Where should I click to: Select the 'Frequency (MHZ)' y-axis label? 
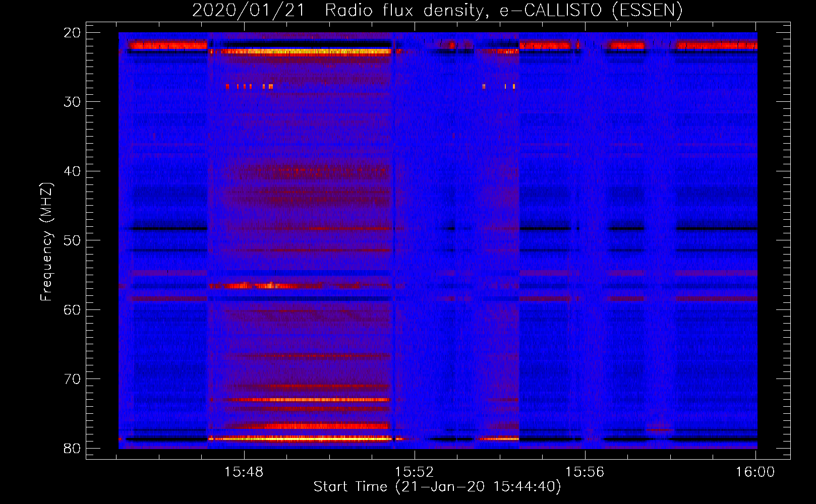click(46, 241)
